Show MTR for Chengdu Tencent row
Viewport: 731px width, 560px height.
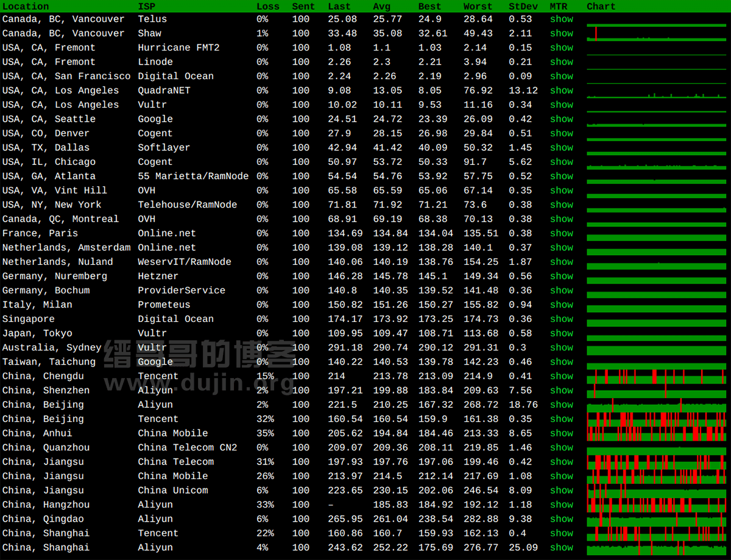point(561,376)
